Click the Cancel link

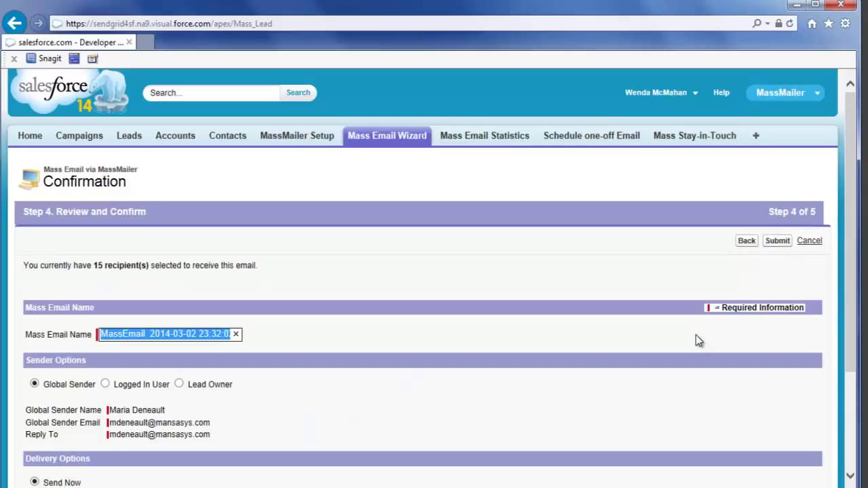[x=809, y=241]
